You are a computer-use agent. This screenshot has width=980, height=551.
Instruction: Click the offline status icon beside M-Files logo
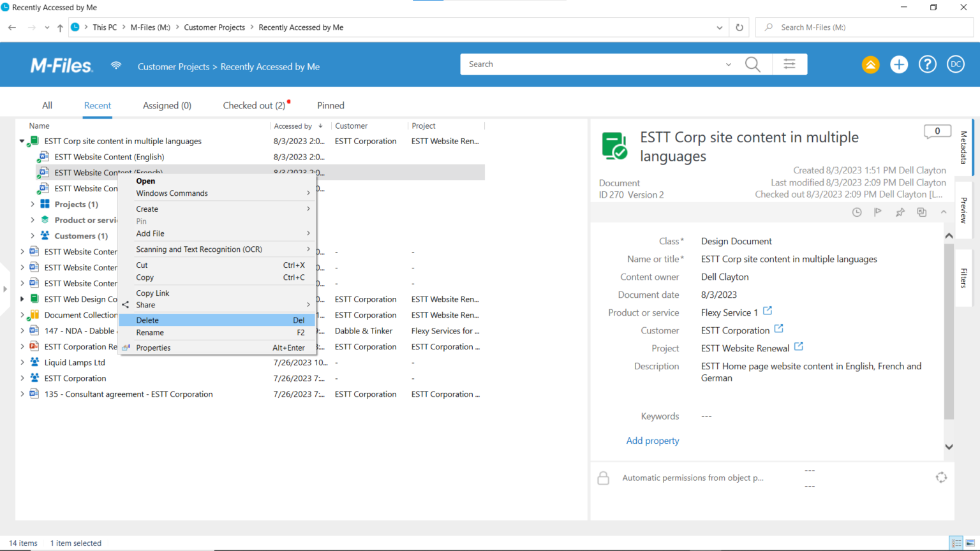point(115,64)
